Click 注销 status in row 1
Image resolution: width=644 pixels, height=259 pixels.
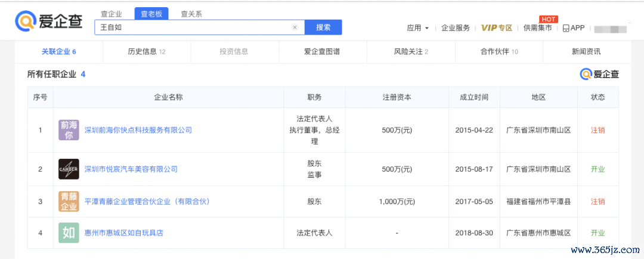[597, 130]
